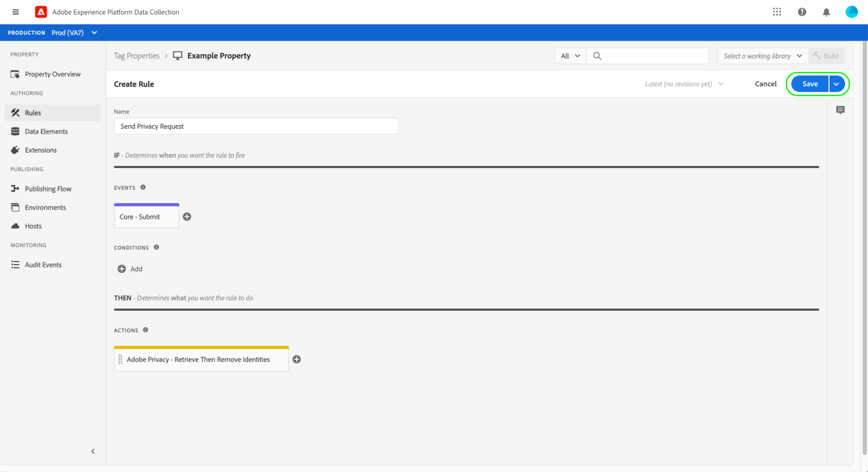Viewport: 868px width, 472px height.
Task: Open the user profile avatar
Action: point(851,12)
